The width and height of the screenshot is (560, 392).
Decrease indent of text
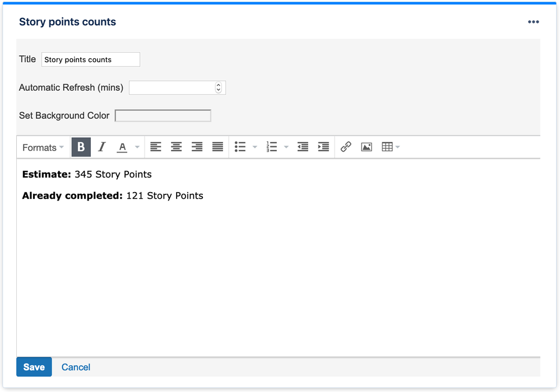(303, 147)
